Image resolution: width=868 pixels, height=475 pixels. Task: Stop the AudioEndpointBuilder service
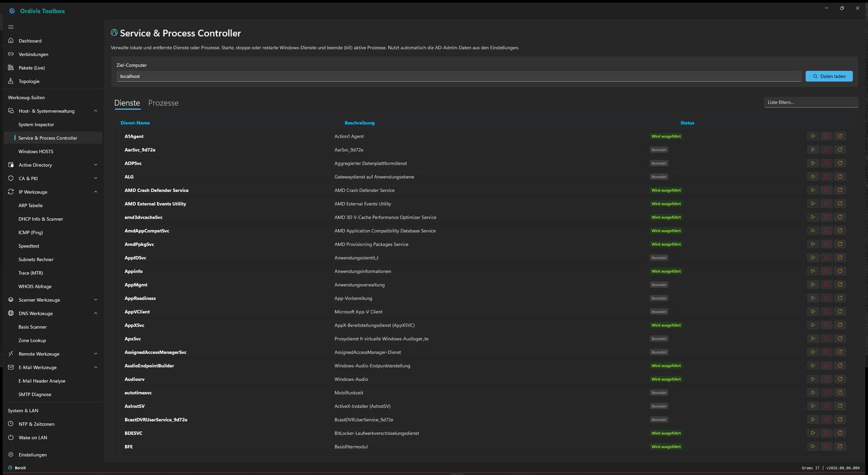click(826, 365)
